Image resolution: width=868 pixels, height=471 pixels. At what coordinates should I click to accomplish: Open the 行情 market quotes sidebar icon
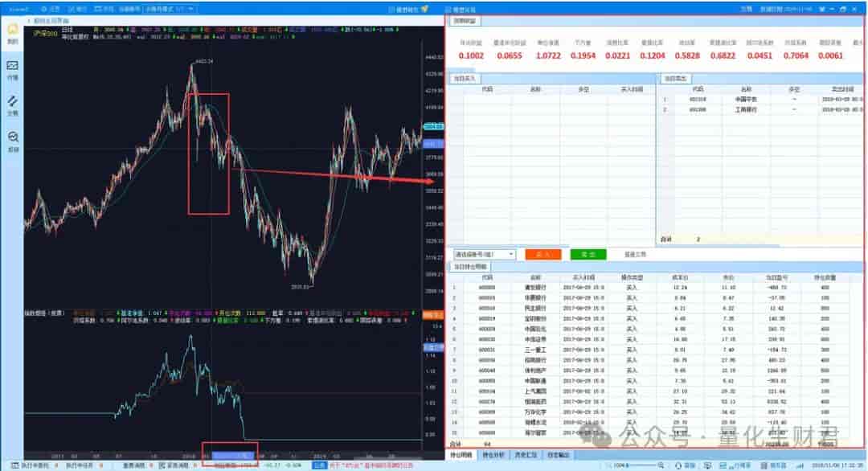click(12, 70)
